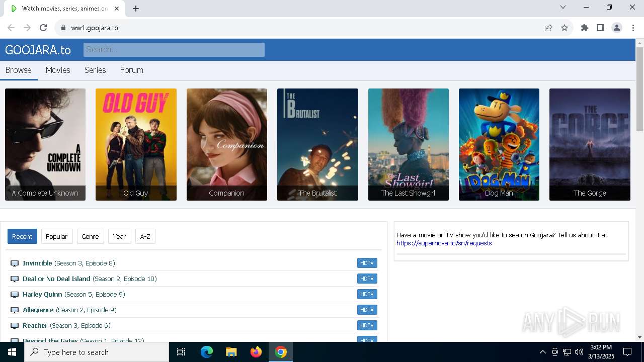Open File Explorer from taskbar
Image resolution: width=644 pixels, height=362 pixels.
pyautogui.click(x=231, y=352)
